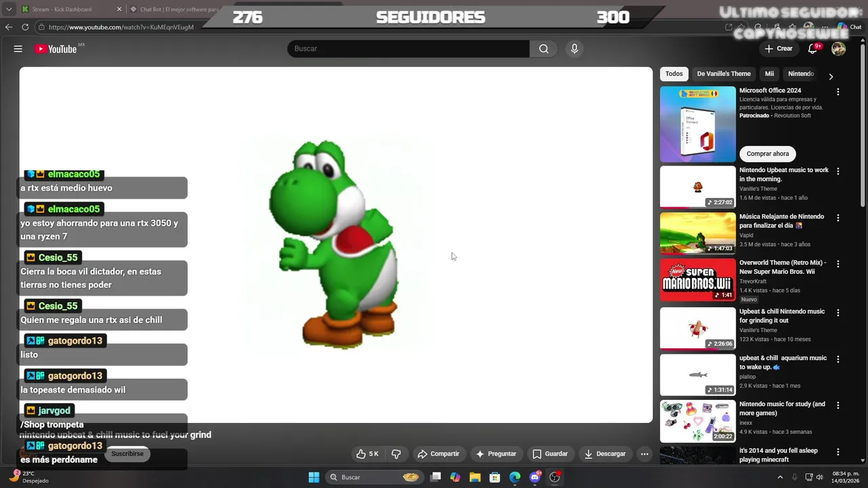
Task: Switch to Edge on the taskbar
Action: (515, 477)
